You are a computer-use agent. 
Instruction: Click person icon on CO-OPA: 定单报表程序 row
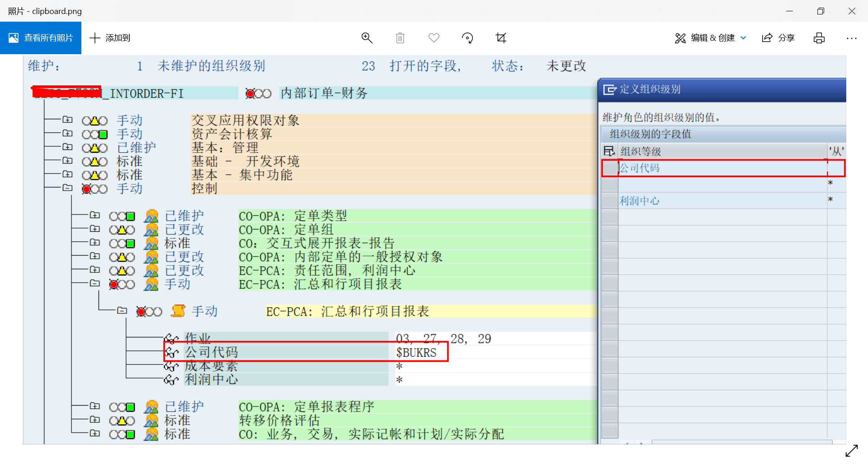[151, 407]
